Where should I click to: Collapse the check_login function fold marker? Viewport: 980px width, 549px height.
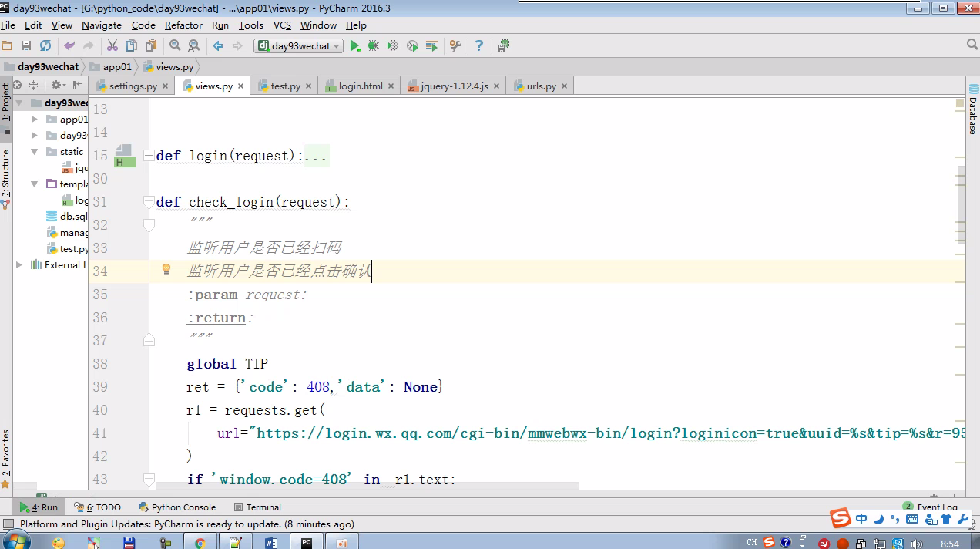[149, 202]
